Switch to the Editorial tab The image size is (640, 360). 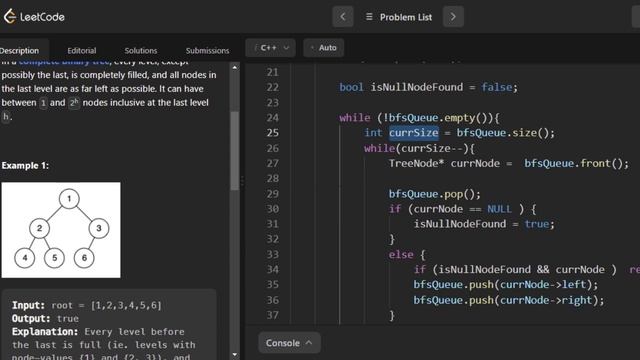click(x=82, y=51)
